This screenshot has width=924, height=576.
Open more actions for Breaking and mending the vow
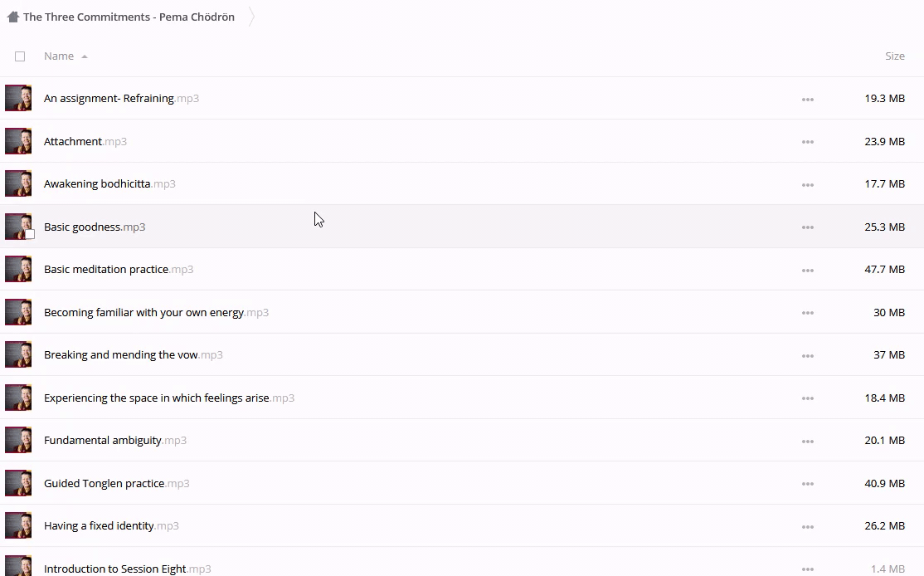pyautogui.click(x=807, y=355)
